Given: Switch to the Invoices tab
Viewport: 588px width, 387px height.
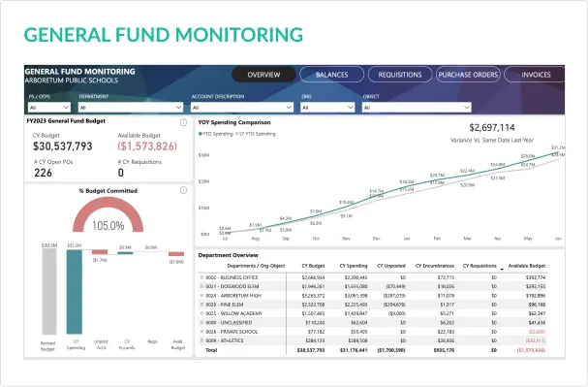Looking at the screenshot, I should coord(536,75).
